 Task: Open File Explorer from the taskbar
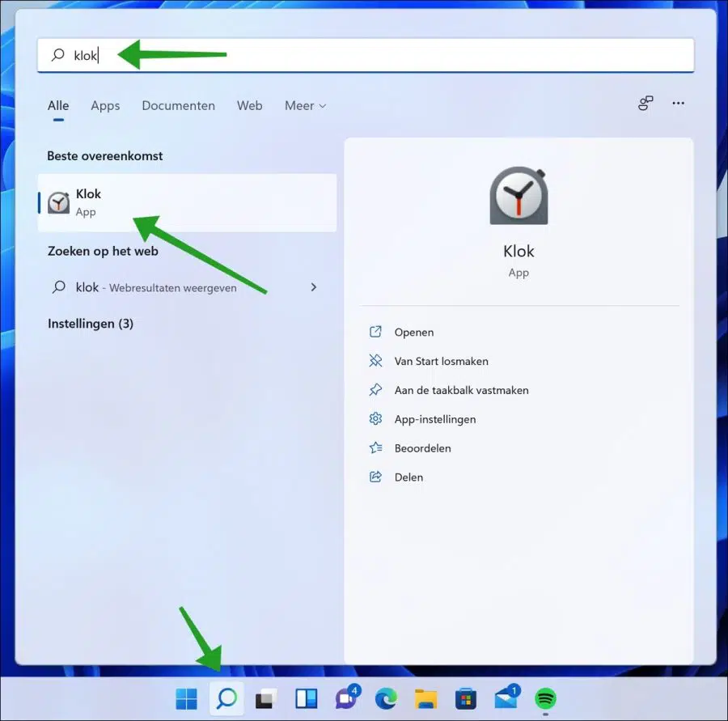(x=425, y=698)
